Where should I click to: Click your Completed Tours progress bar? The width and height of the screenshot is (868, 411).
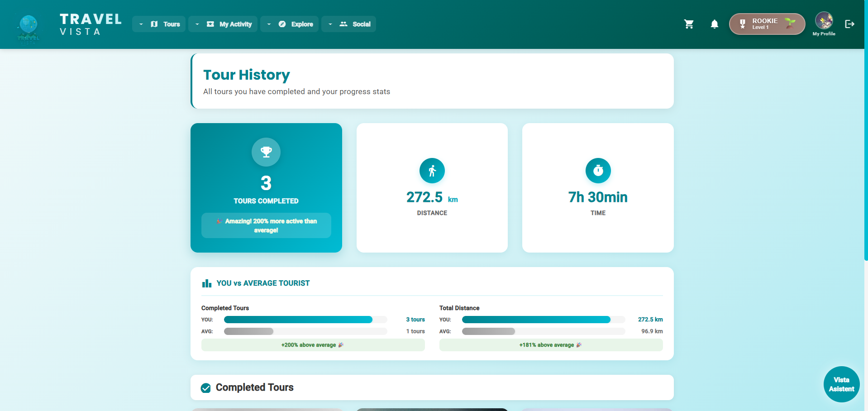click(298, 320)
